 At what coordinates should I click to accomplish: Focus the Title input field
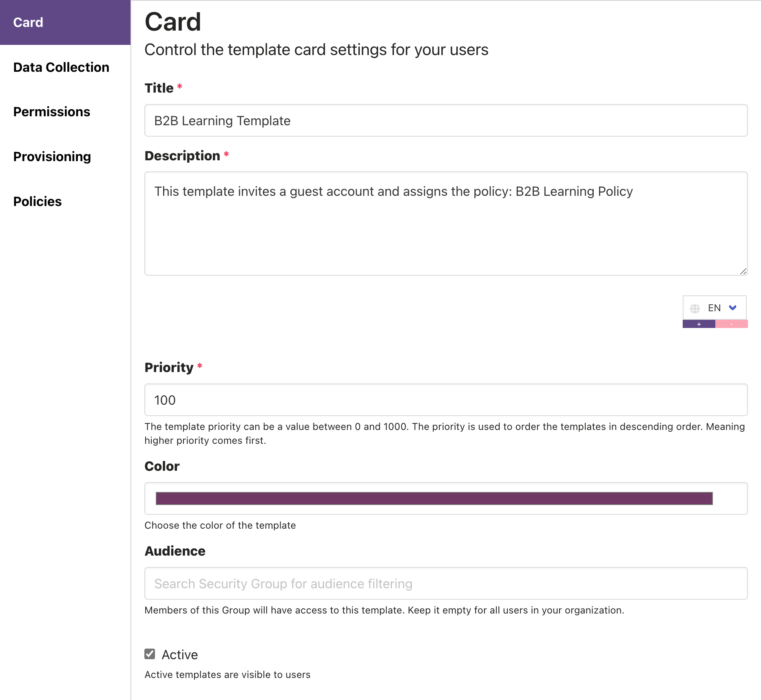(x=446, y=121)
